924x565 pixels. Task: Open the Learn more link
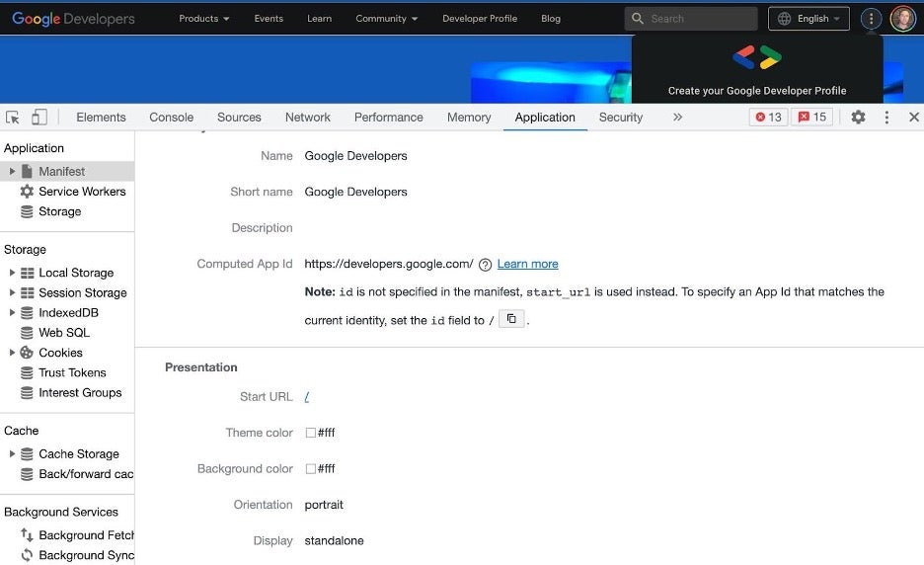point(527,264)
